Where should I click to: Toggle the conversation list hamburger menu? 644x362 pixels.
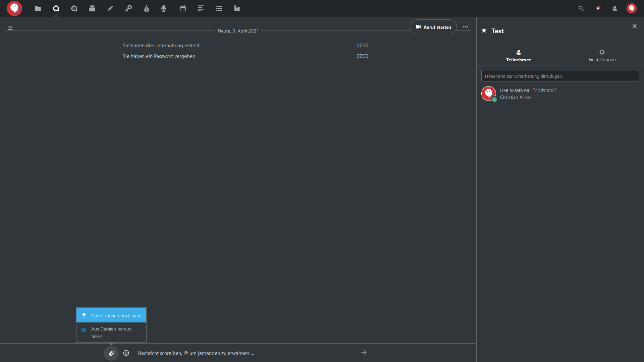[x=10, y=28]
